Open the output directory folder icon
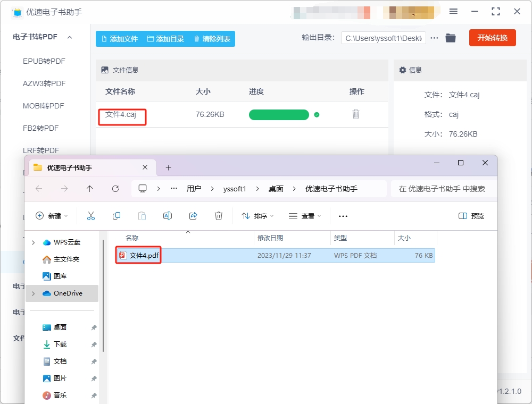Screen dimensions: 532x404 pyautogui.click(x=451, y=38)
